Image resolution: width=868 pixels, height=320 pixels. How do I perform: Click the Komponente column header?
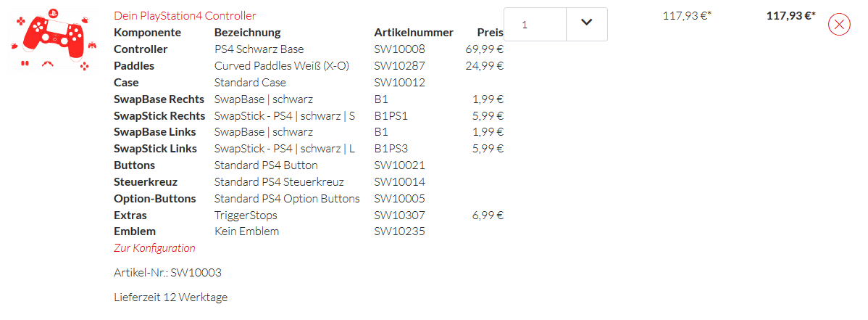[x=147, y=33]
